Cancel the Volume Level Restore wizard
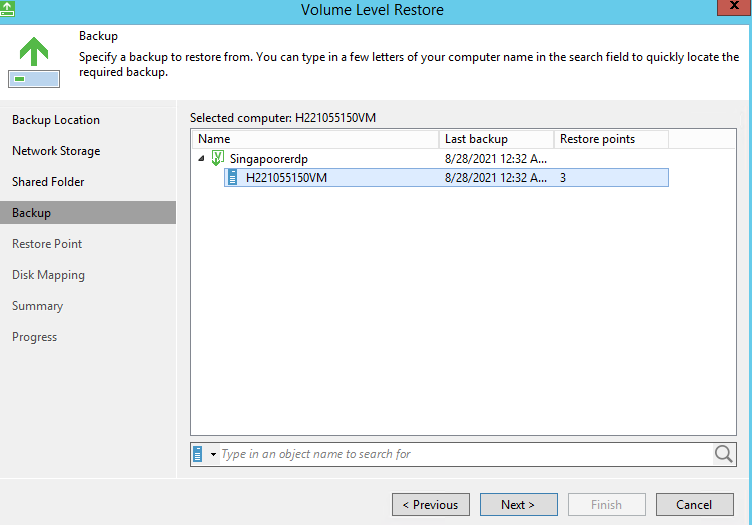752x525 pixels. [693, 505]
